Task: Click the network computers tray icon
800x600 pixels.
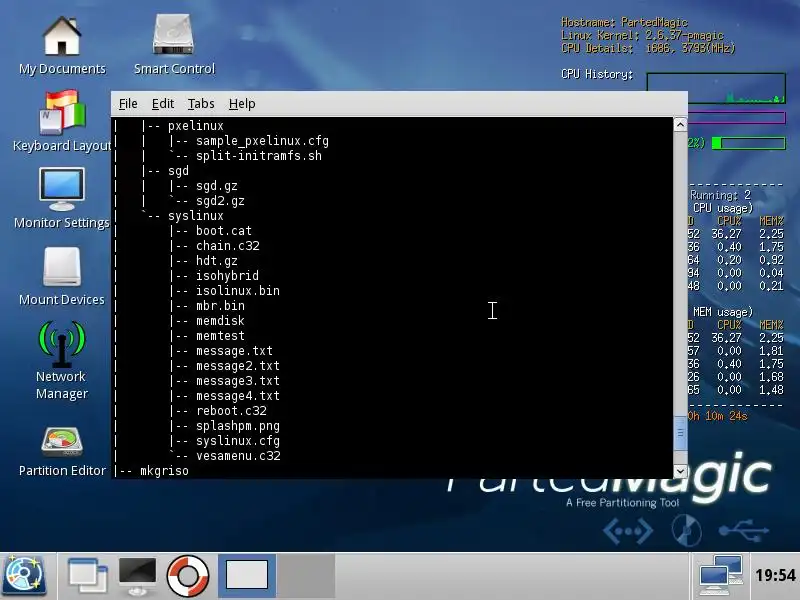Action: (721, 576)
